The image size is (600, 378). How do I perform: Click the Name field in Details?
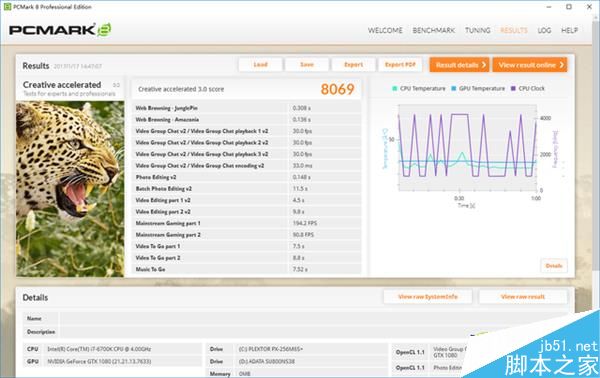(314, 318)
